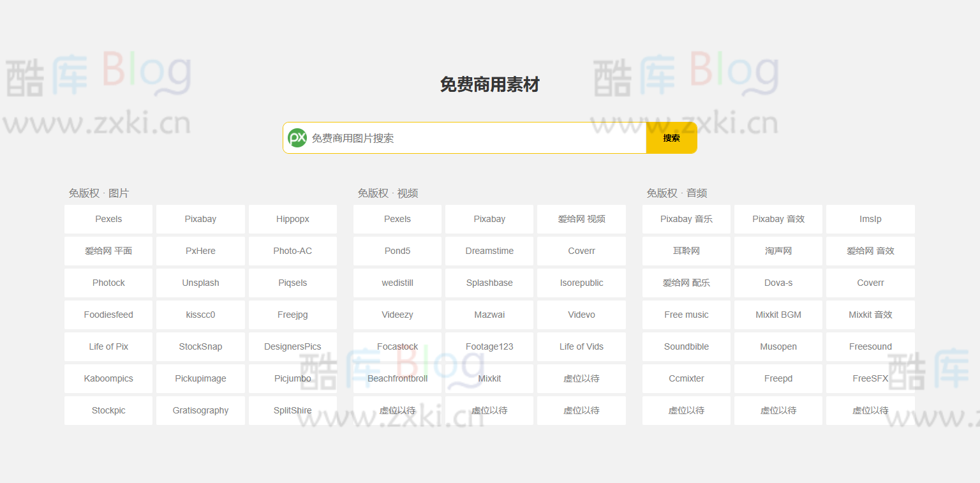
Task: Open the Pexels image site link
Action: 108,219
